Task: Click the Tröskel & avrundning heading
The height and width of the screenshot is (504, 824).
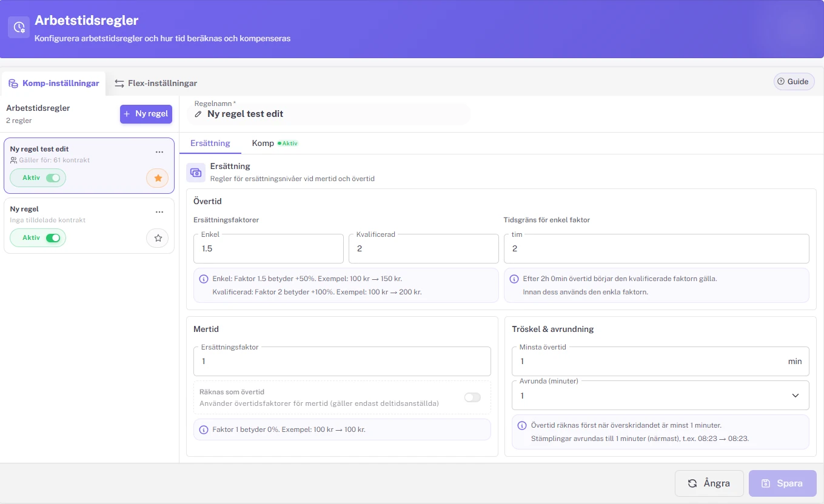Action: 553,329
